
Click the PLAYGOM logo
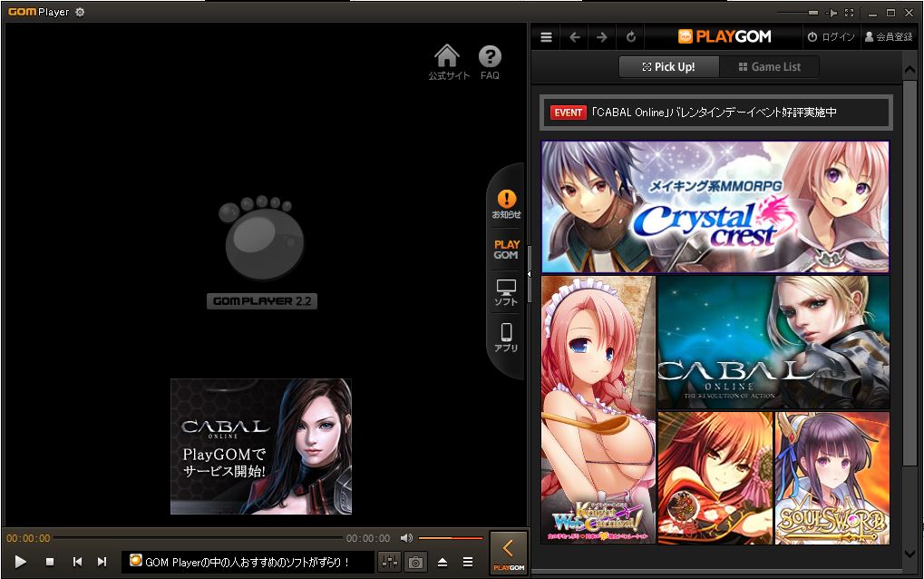click(725, 36)
